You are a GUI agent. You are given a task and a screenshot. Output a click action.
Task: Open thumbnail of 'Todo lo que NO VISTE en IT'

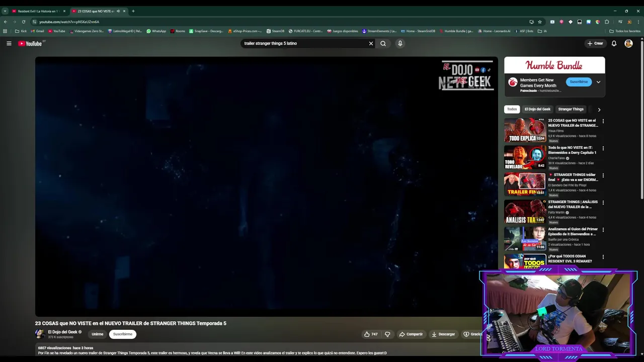coord(525,157)
